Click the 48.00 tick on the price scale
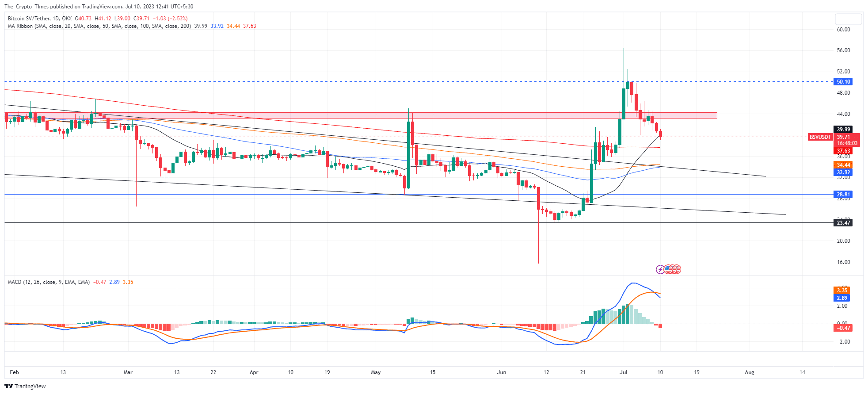 [843, 93]
